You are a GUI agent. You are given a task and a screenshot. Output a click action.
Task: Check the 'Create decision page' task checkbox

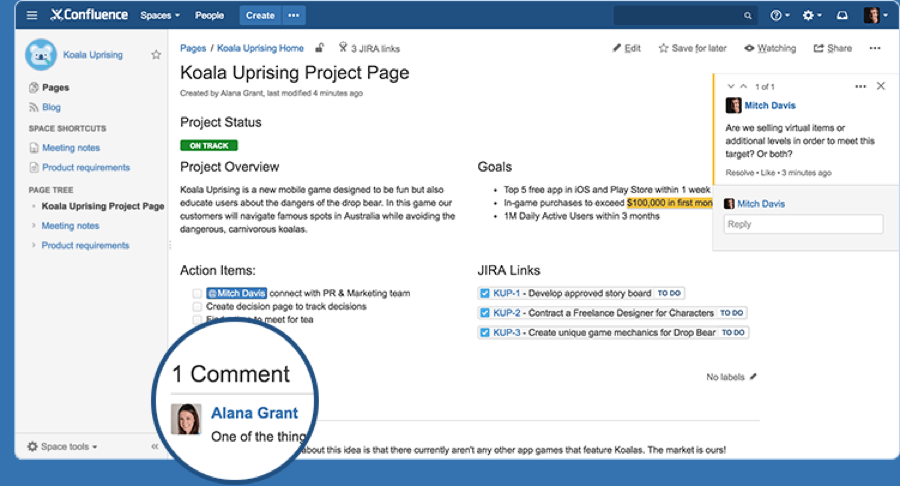(198, 307)
